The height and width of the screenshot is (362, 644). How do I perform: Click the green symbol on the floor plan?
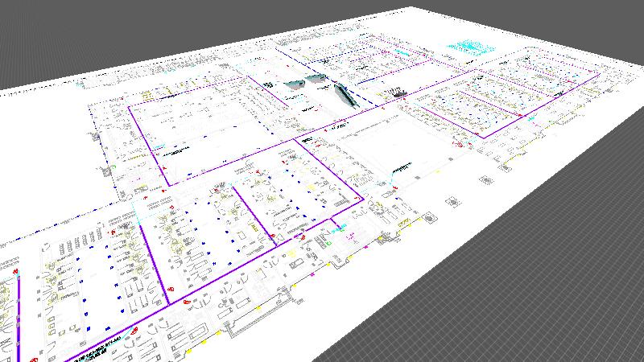click(x=329, y=241)
